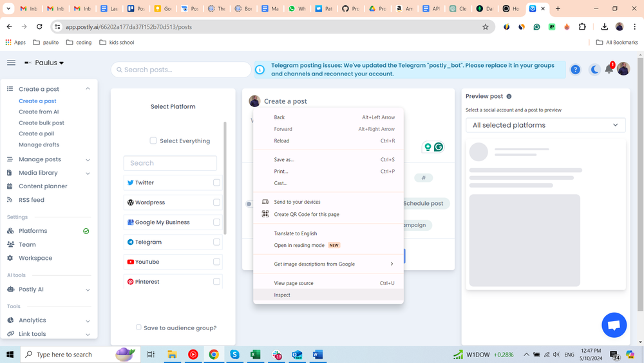
Task: Select Inspect in the context menu
Action: 328,295
